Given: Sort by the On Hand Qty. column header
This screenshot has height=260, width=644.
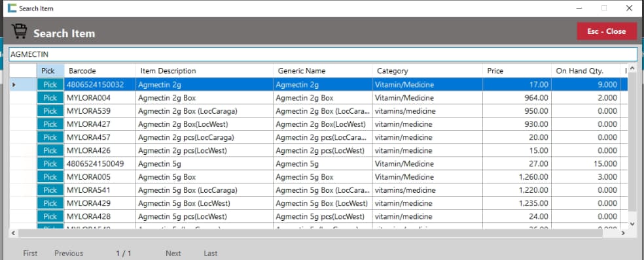Looking at the screenshot, I should coord(586,71).
